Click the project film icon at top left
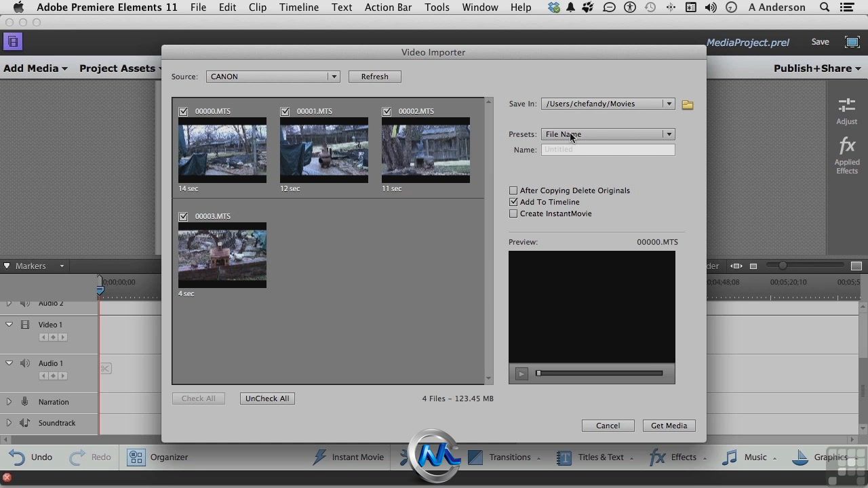868x488 pixels. [13, 42]
